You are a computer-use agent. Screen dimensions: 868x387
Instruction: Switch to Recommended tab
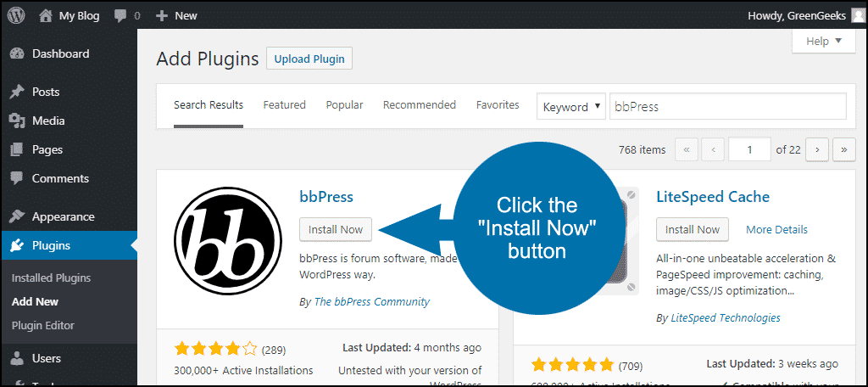[420, 104]
